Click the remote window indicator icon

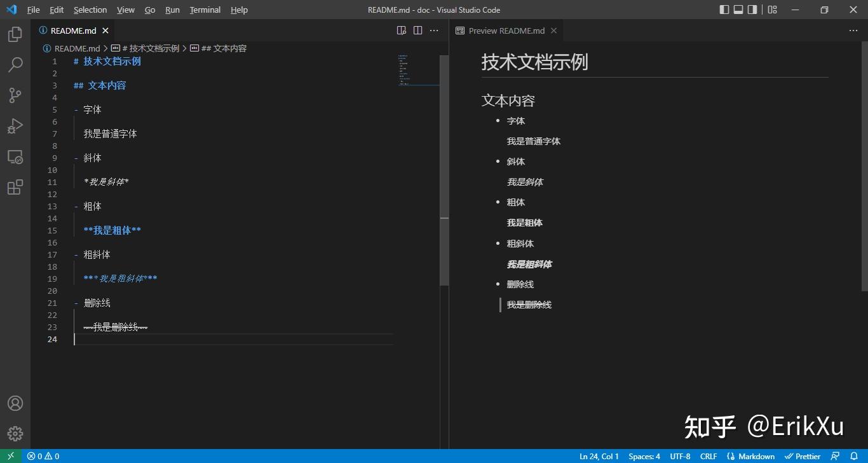click(11, 456)
